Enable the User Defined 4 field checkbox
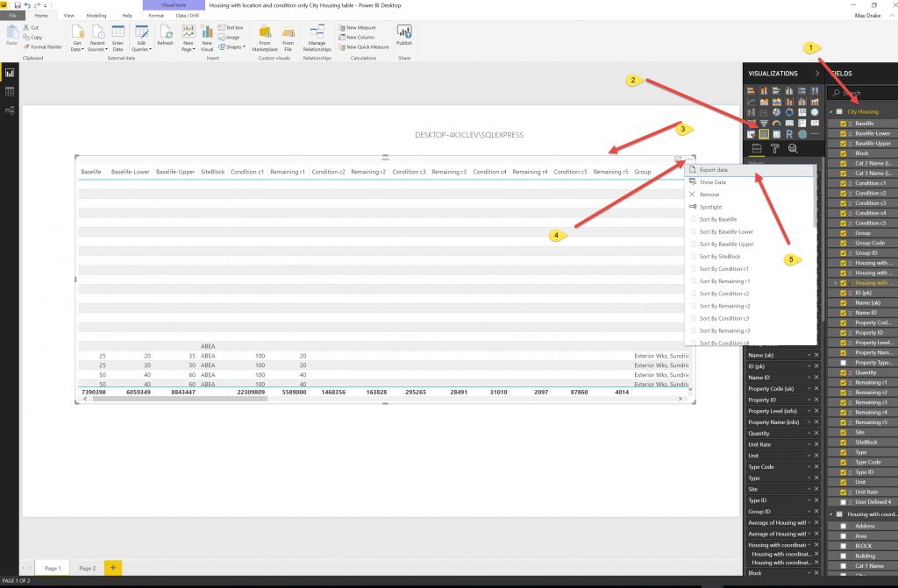Image resolution: width=898 pixels, height=588 pixels. pyautogui.click(x=844, y=501)
